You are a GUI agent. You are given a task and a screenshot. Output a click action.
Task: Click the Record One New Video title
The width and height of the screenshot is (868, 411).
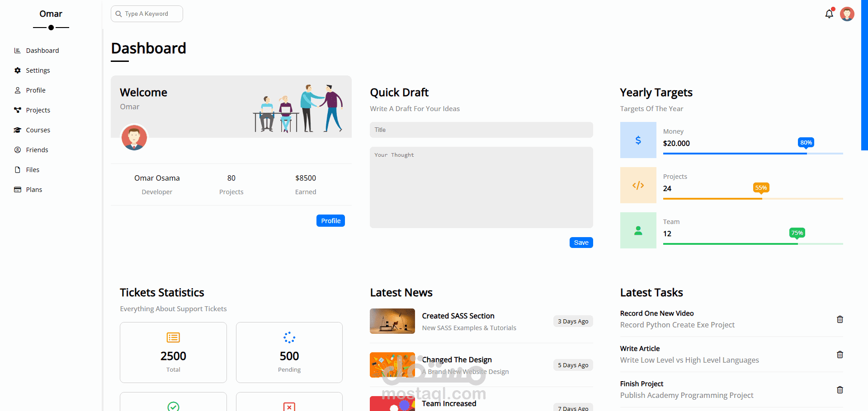pos(657,313)
